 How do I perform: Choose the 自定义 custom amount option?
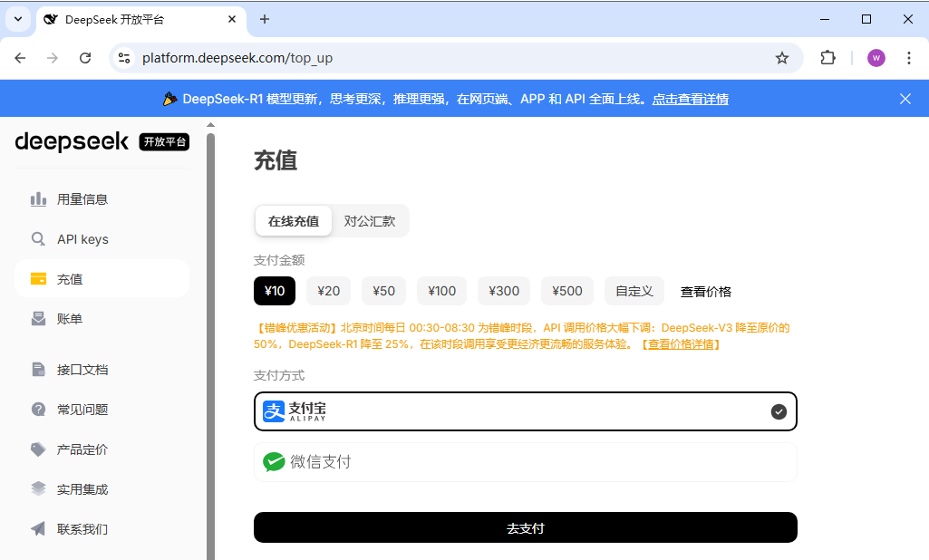pos(634,291)
